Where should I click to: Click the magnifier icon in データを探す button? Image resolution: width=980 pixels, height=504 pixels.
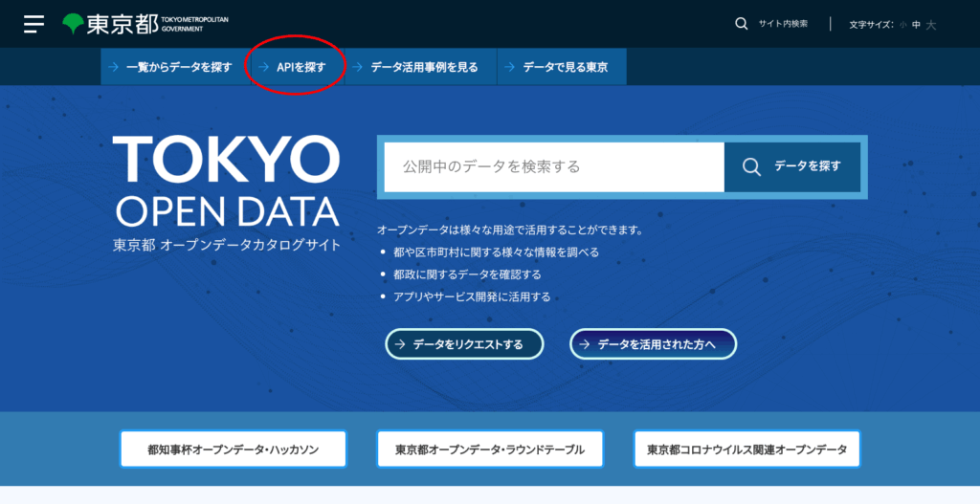tap(751, 166)
